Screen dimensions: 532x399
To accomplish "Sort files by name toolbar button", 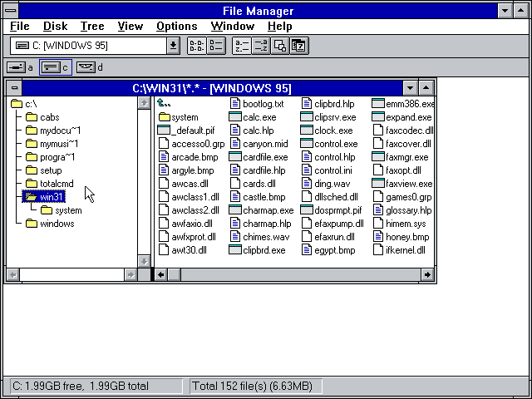I will point(242,46).
